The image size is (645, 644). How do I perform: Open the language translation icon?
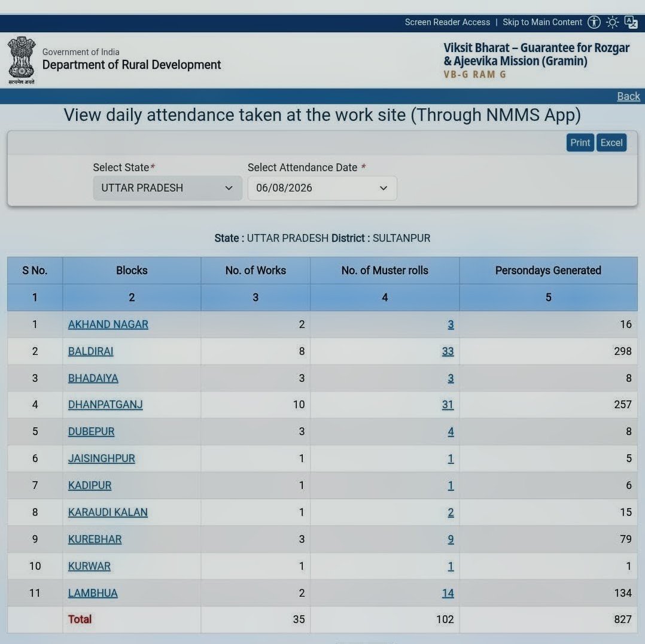pos(631,22)
